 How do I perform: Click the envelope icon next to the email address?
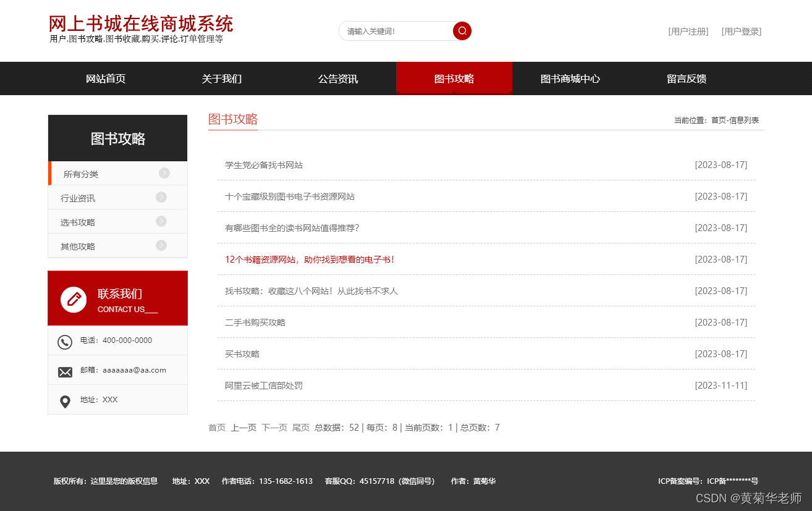[66, 370]
